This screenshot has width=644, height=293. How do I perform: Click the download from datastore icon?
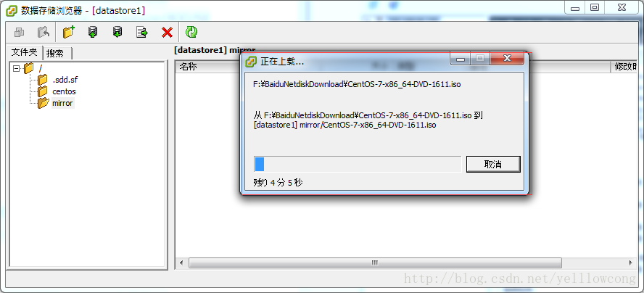tap(117, 32)
